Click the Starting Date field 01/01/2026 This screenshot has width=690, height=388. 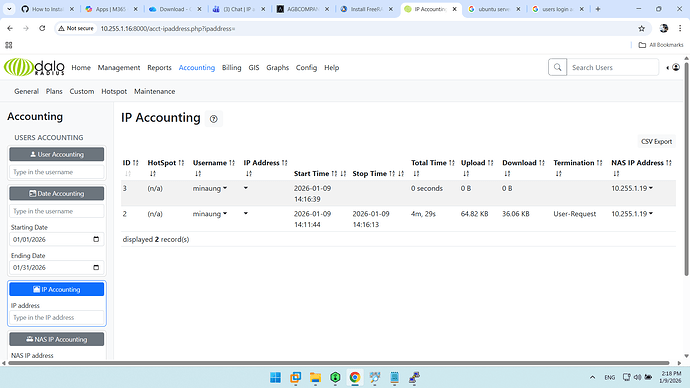(57, 239)
